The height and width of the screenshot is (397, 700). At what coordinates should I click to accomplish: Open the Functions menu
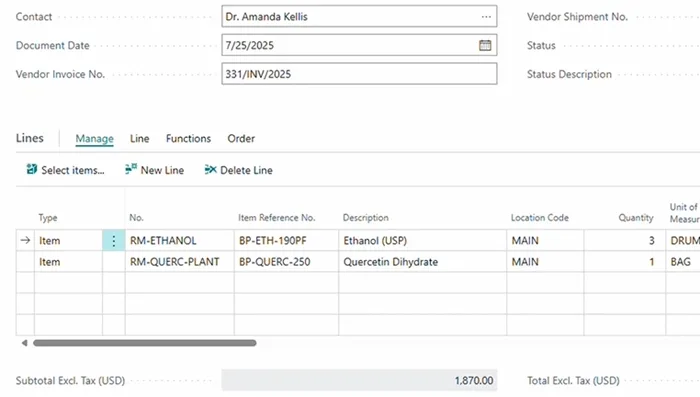[x=188, y=138]
